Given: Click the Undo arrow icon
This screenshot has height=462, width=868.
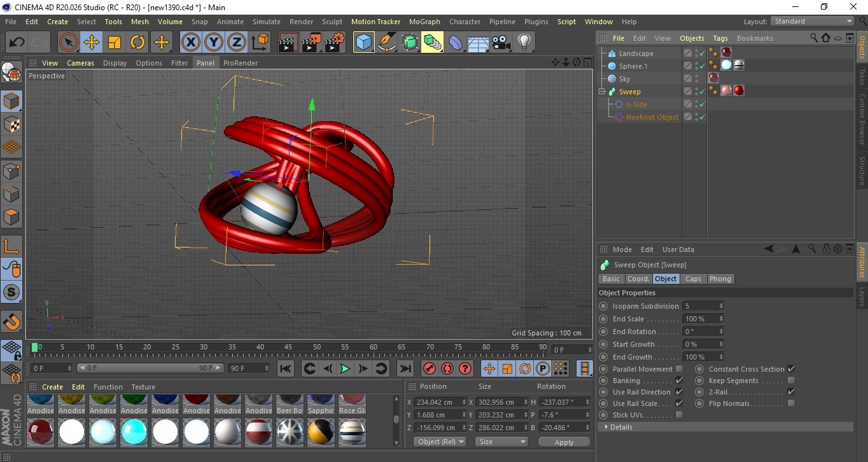Looking at the screenshot, I should click(x=17, y=43).
